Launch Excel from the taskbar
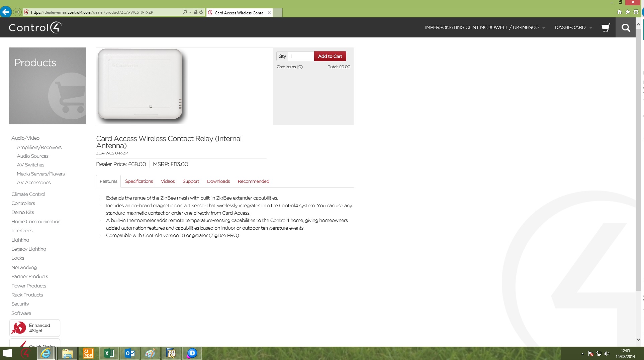Viewport: 644px width, 360px height. pyautogui.click(x=109, y=353)
